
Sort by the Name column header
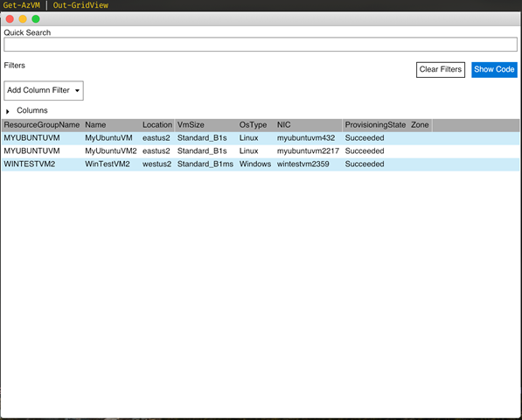tap(95, 125)
